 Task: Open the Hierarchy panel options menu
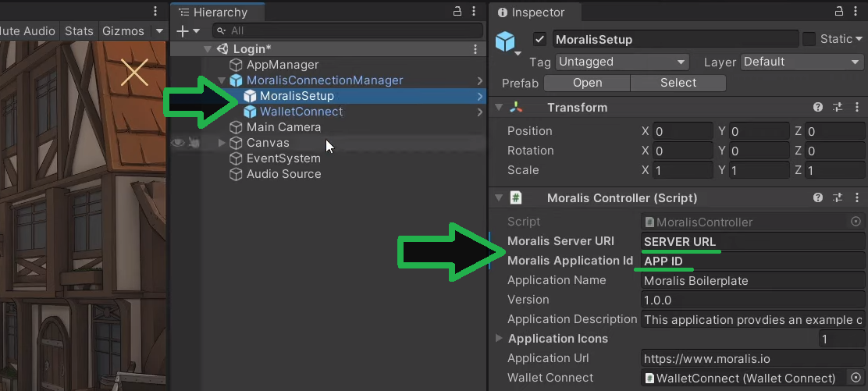(x=475, y=12)
